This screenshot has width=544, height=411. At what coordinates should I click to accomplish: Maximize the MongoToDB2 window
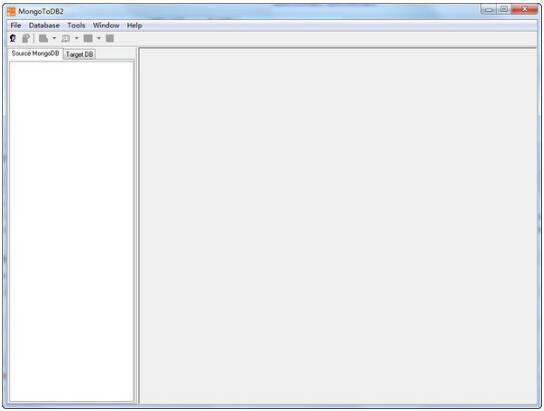coord(503,9)
